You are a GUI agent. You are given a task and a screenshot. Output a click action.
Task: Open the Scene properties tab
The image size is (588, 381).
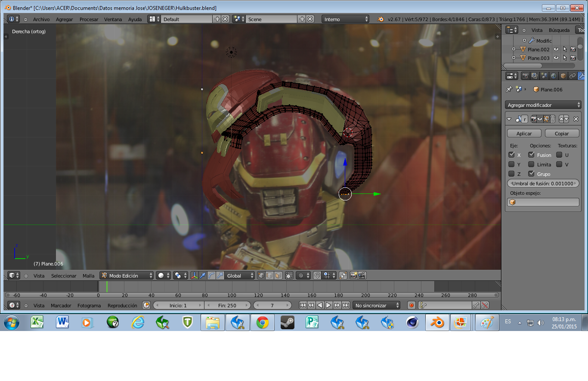click(x=544, y=76)
